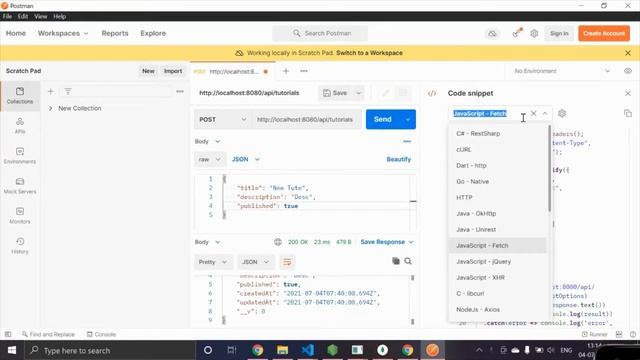Click Switch to a Workspace link
The image size is (640, 360).
[369, 53]
